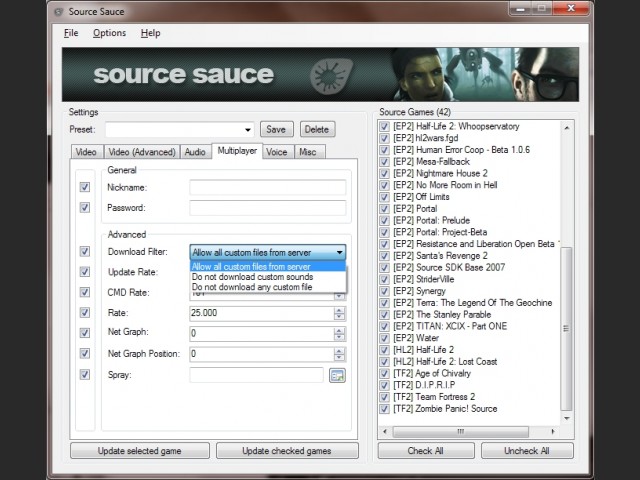Toggle the Download Filter checkbox
The height and width of the screenshot is (480, 640).
coord(84,251)
